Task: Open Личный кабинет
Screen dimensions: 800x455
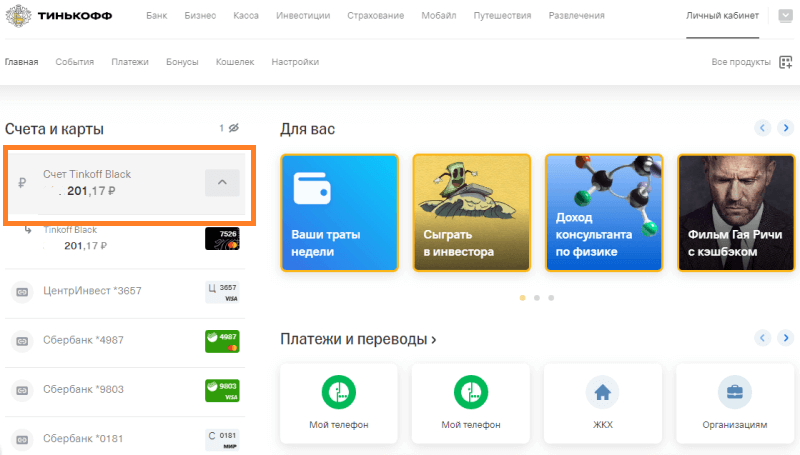Action: click(x=722, y=16)
